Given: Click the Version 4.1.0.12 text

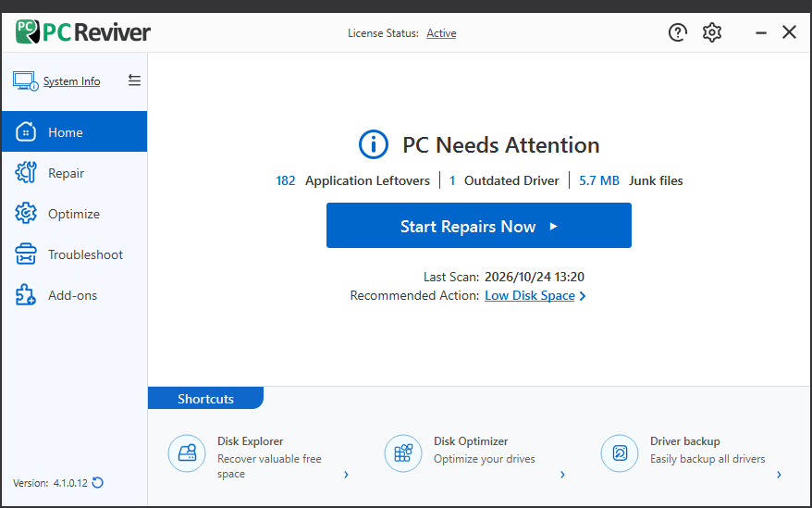Looking at the screenshot, I should point(50,483).
